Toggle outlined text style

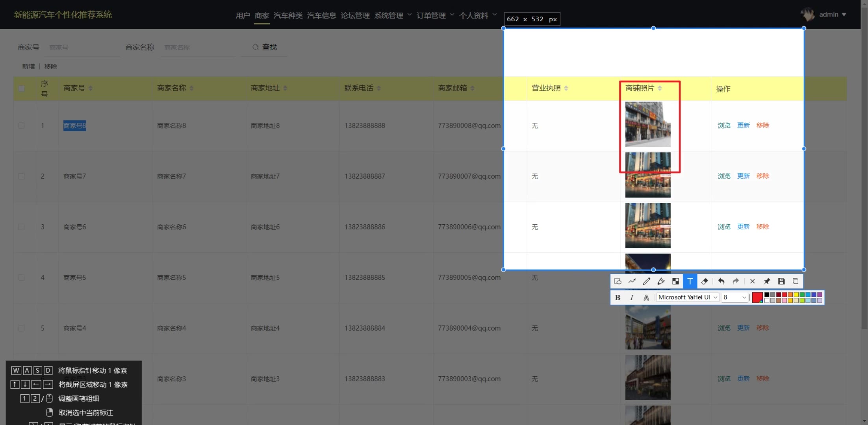coord(646,297)
